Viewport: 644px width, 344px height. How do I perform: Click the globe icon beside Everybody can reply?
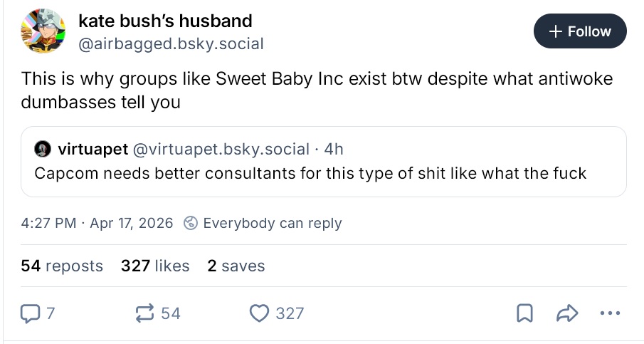click(190, 223)
